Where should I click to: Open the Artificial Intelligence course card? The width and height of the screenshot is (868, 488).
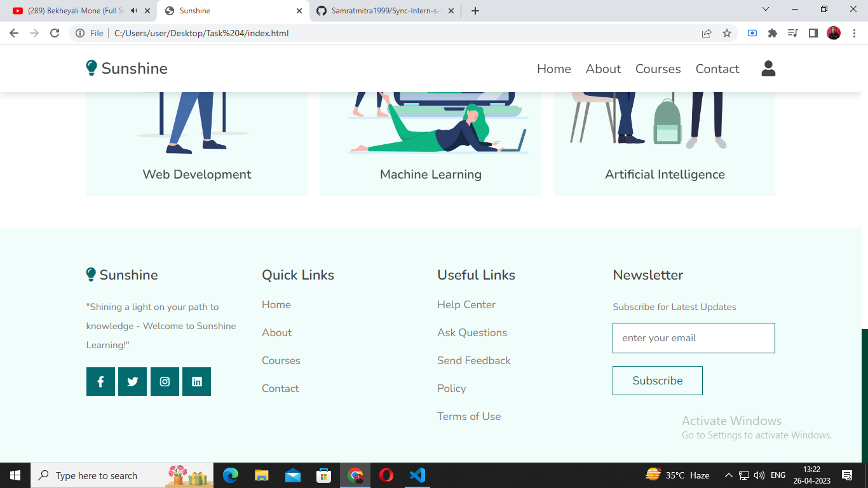[665, 144]
